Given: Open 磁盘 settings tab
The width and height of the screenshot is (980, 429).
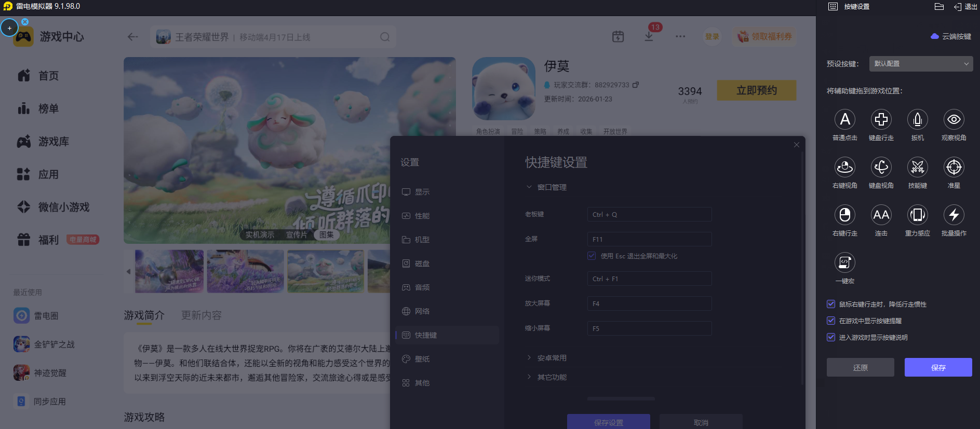Looking at the screenshot, I should coord(447,264).
